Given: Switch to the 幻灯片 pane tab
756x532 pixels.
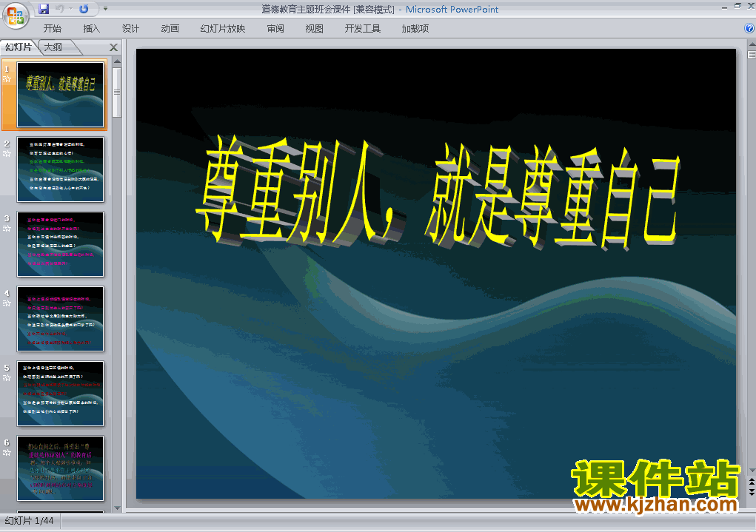Looking at the screenshot, I should (x=19, y=47).
